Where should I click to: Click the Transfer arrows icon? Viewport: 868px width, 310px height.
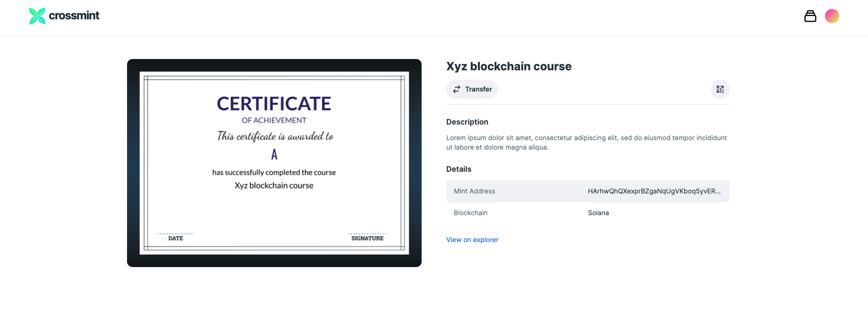click(x=457, y=89)
